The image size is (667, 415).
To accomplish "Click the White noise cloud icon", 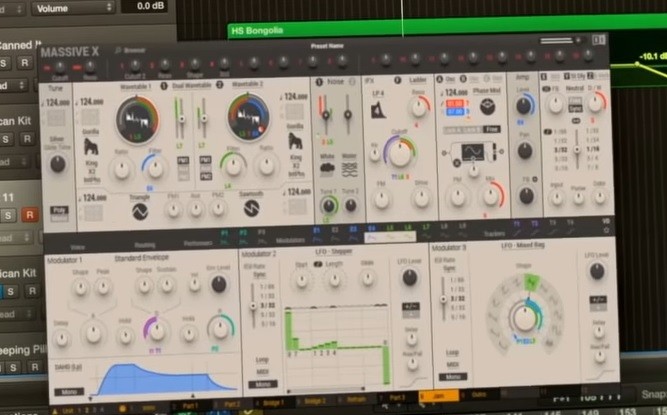I will point(327,167).
